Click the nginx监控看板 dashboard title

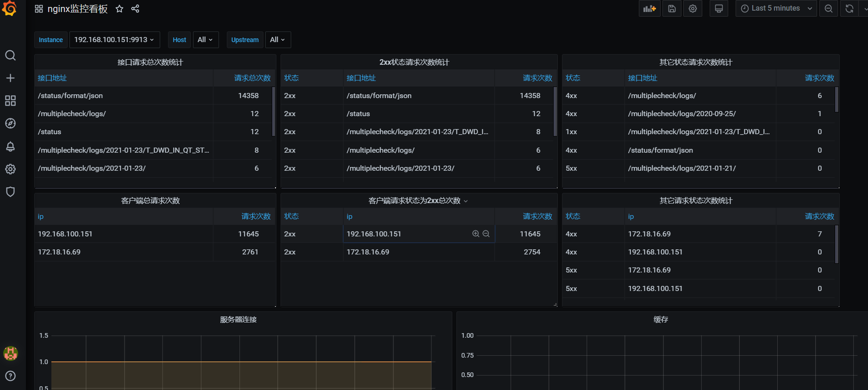pos(78,9)
